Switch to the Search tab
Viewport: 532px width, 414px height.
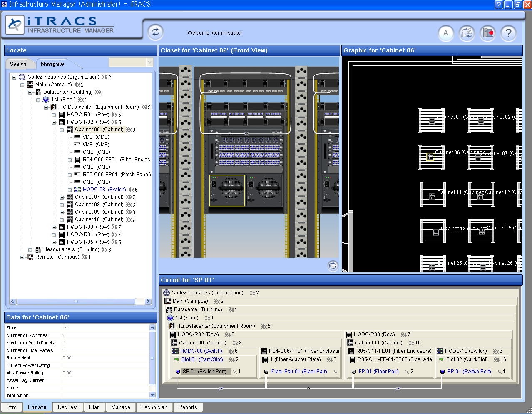coord(18,64)
